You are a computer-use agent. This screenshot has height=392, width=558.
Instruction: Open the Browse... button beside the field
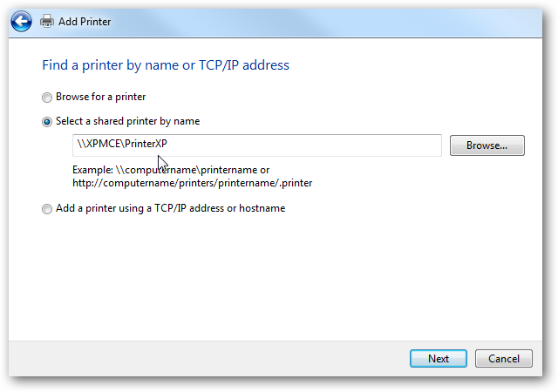pyautogui.click(x=487, y=145)
